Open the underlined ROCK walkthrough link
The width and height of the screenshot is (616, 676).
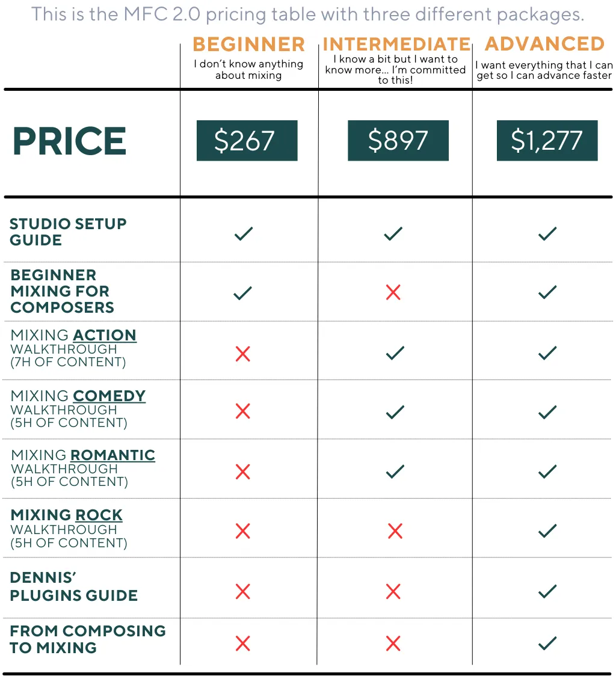99,515
